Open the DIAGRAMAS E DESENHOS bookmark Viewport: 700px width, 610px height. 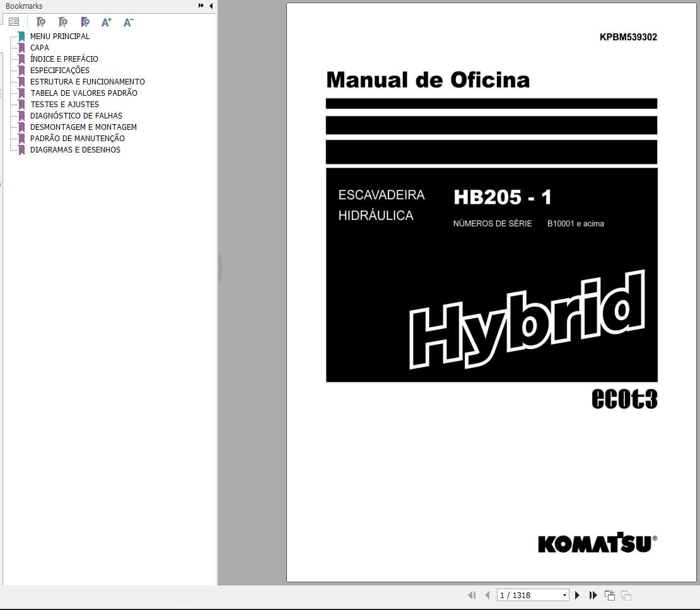click(x=76, y=149)
